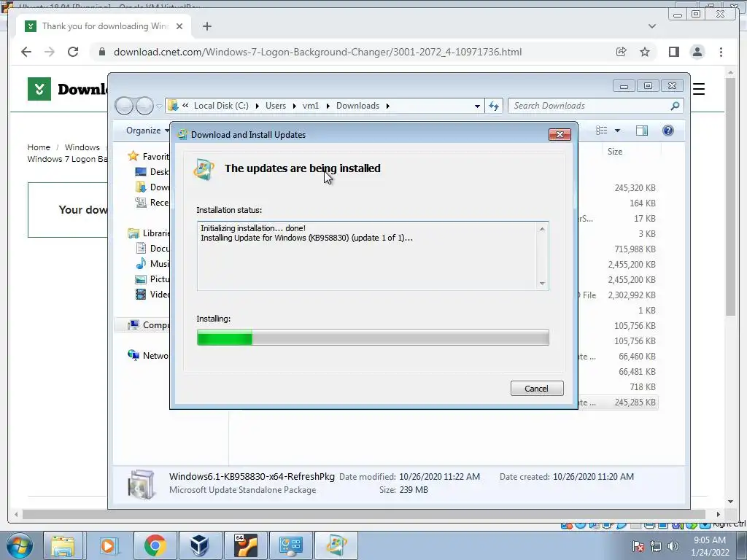The height and width of the screenshot is (560, 747).
Task: Change view icon in Explorer toolbar
Action: pos(602,131)
